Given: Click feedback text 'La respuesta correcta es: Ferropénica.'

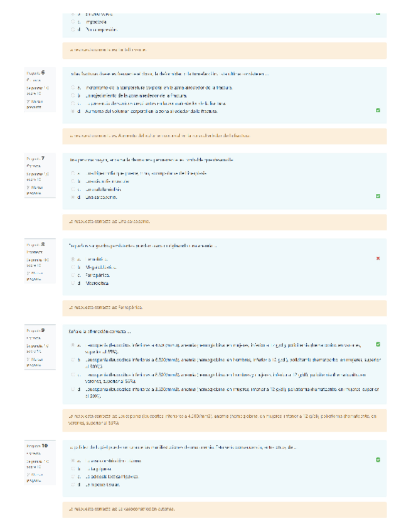Looking at the screenshot, I should pos(105,307).
